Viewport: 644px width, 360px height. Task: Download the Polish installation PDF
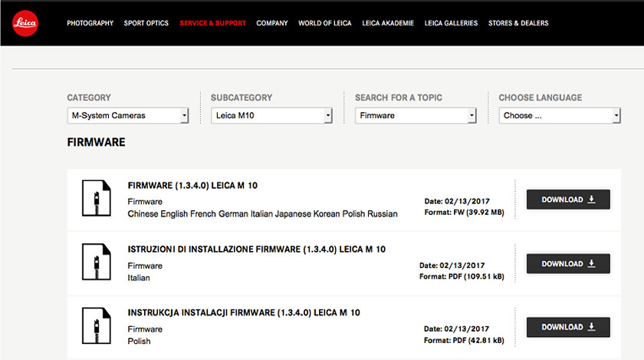(x=568, y=327)
